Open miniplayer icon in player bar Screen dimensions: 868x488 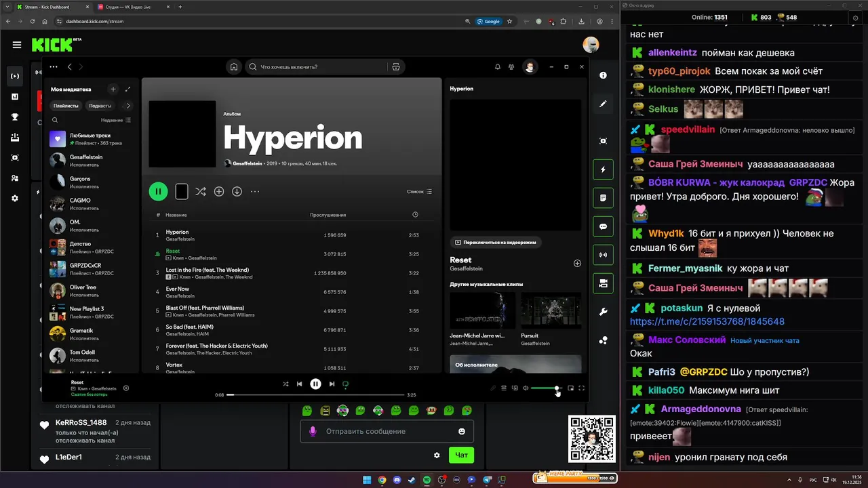click(x=570, y=388)
